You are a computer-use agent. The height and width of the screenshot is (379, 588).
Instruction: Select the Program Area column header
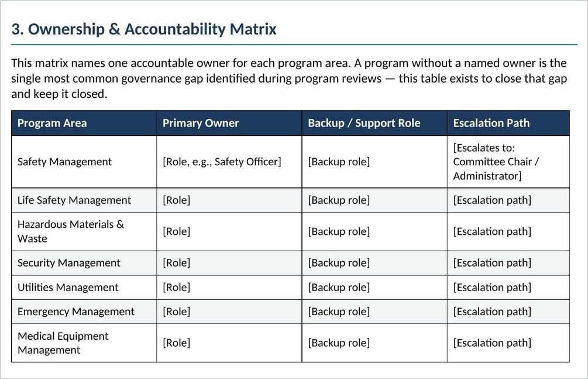pos(52,123)
